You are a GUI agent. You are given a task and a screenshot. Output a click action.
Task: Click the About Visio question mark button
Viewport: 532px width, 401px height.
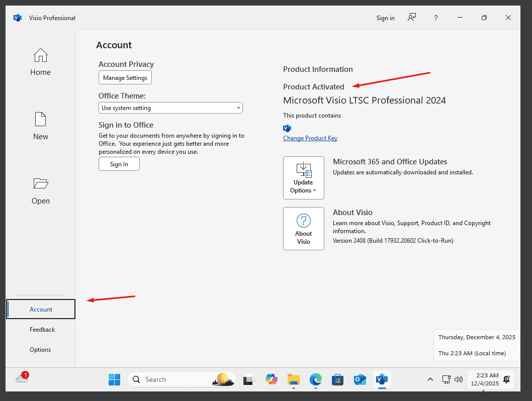(303, 228)
